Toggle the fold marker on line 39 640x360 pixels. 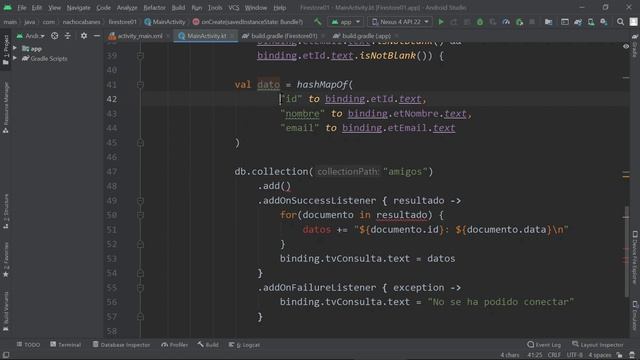(x=140, y=56)
